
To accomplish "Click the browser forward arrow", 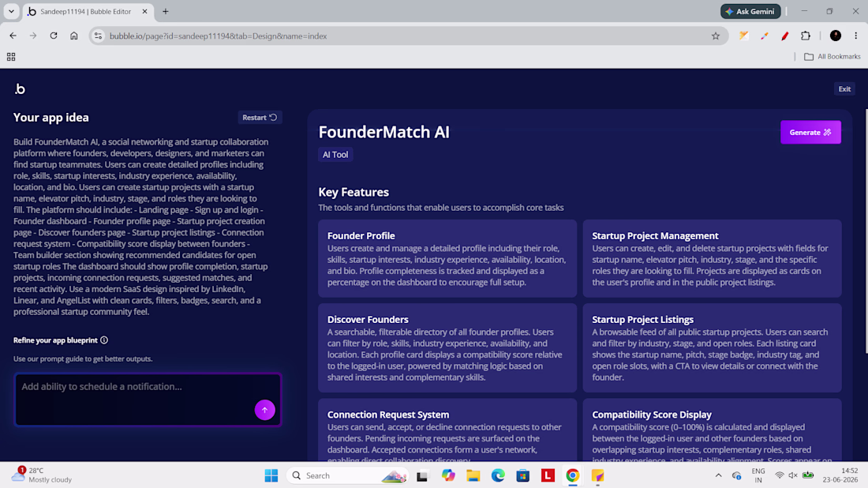I will pyautogui.click(x=33, y=36).
